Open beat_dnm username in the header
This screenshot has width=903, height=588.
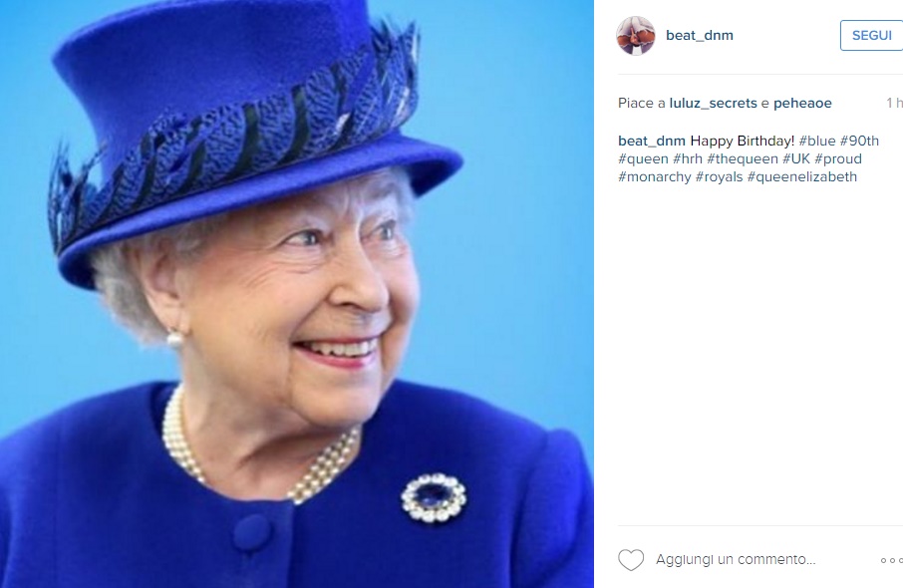coord(700,36)
